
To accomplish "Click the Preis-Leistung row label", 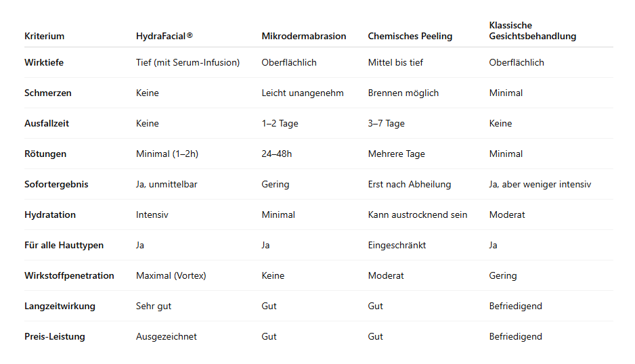I will tap(55, 336).
